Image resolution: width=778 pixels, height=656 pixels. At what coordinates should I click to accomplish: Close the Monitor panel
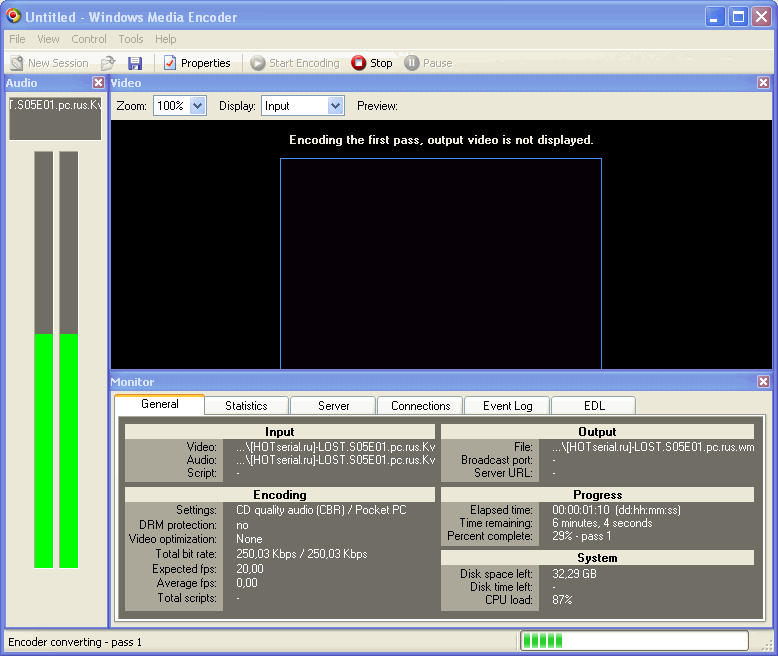764,382
